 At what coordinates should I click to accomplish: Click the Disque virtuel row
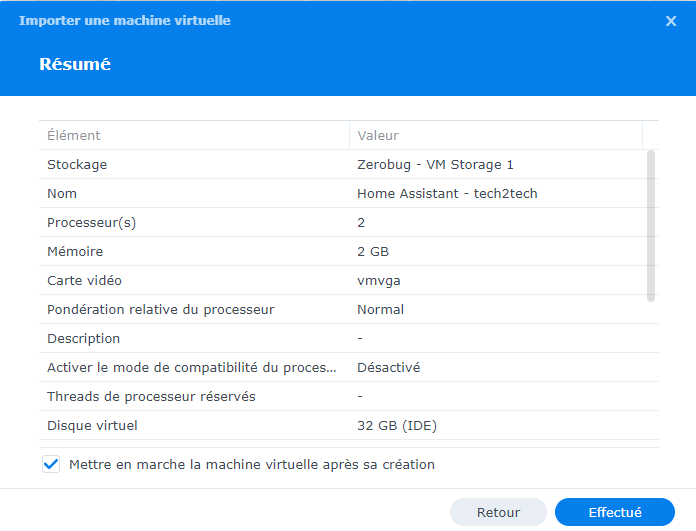click(x=349, y=425)
